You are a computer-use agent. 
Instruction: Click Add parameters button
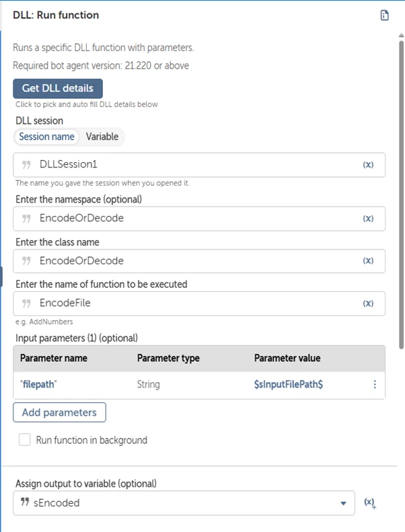59,412
